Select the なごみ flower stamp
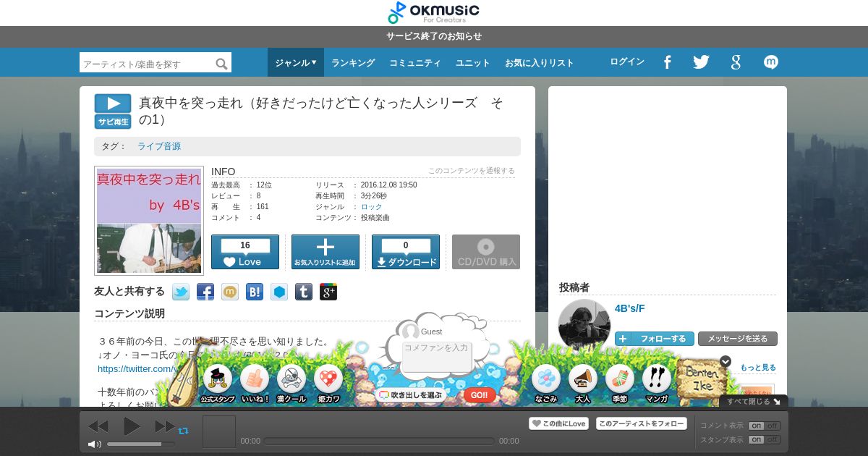 [546, 384]
